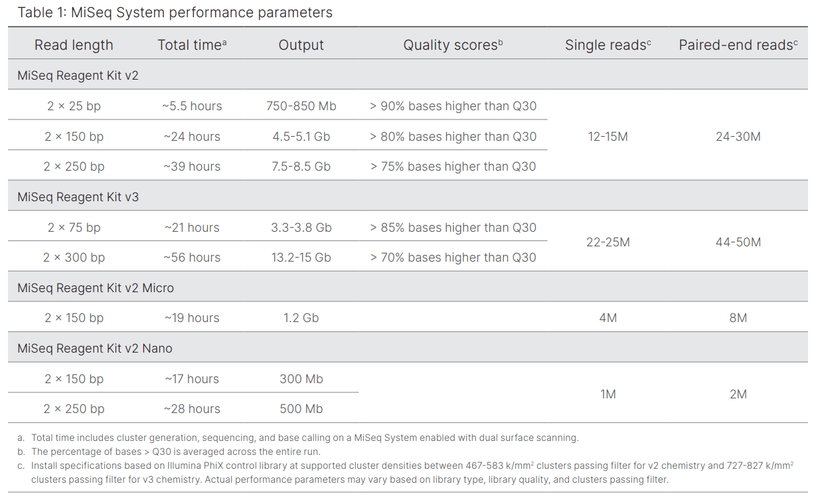Click the table title 'Table 1: MiSeq System performance parameters'
Viewport: 818px width, 504px height.
175,13
